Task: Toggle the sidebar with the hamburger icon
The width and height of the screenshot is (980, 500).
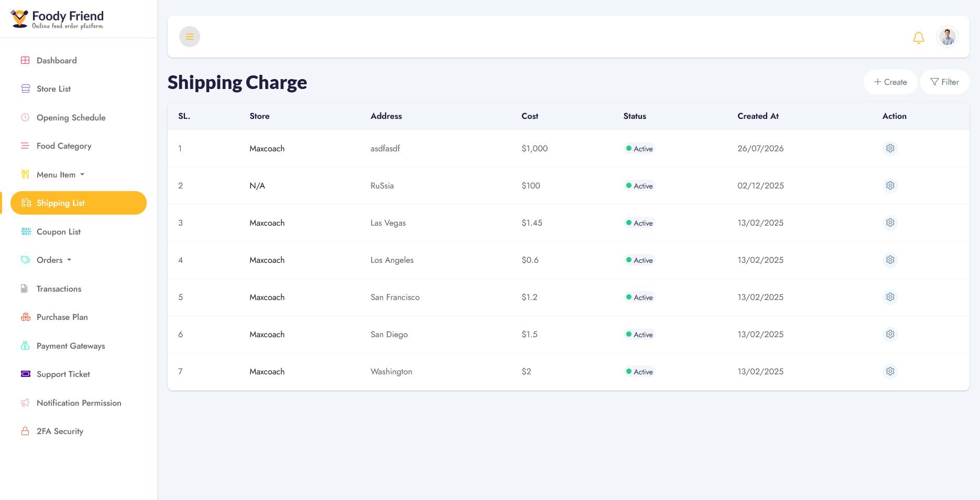Action: pyautogui.click(x=190, y=37)
